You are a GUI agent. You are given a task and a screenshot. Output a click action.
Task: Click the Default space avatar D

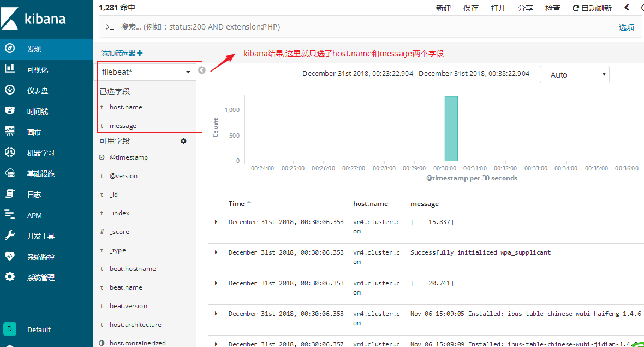9,329
